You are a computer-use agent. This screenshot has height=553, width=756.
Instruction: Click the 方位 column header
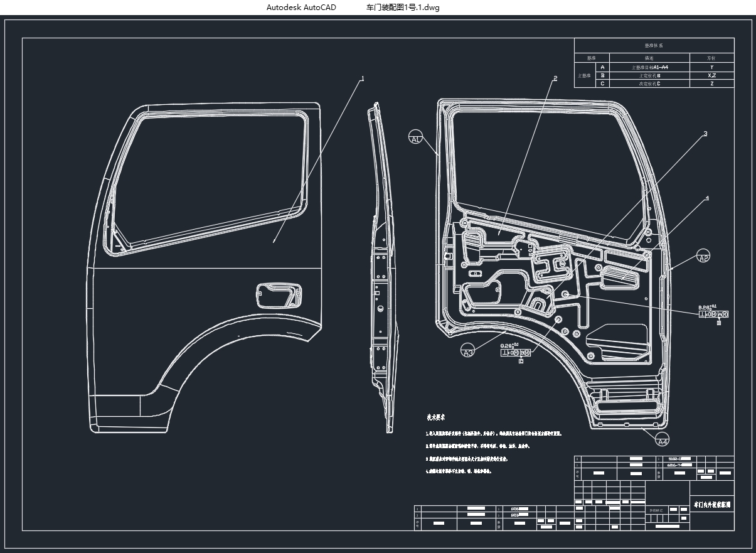[711, 58]
